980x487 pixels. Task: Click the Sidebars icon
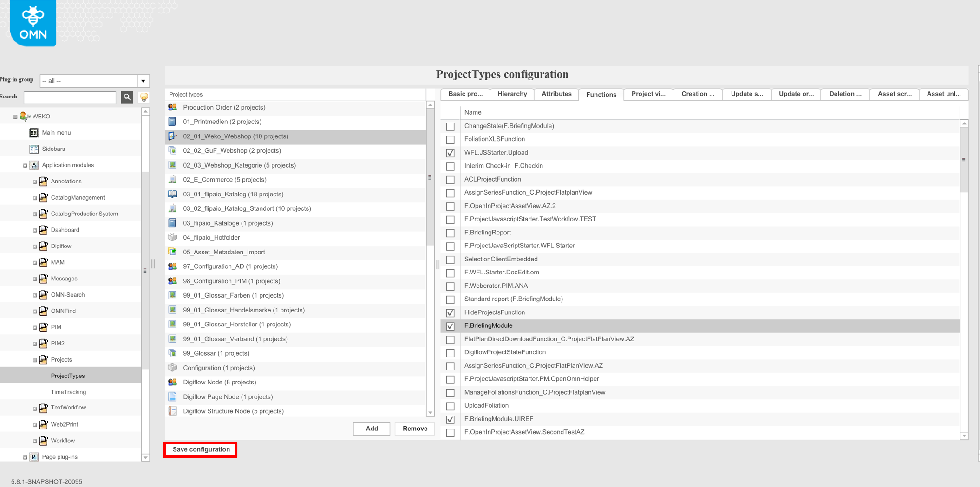pyautogui.click(x=34, y=149)
